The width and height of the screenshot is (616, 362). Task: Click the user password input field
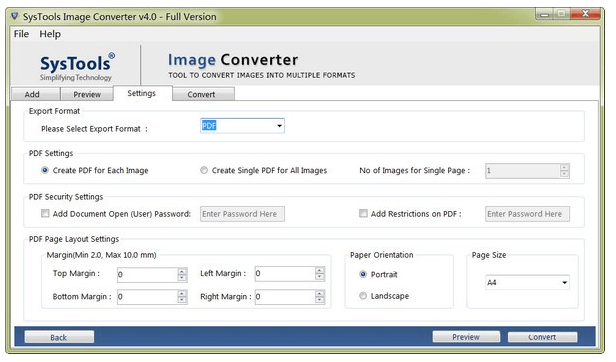(242, 214)
